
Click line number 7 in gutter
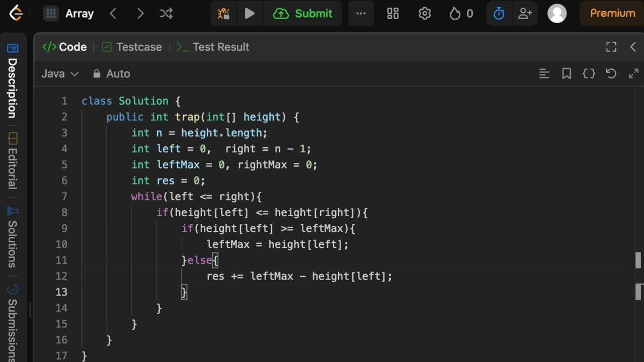pyautogui.click(x=64, y=197)
